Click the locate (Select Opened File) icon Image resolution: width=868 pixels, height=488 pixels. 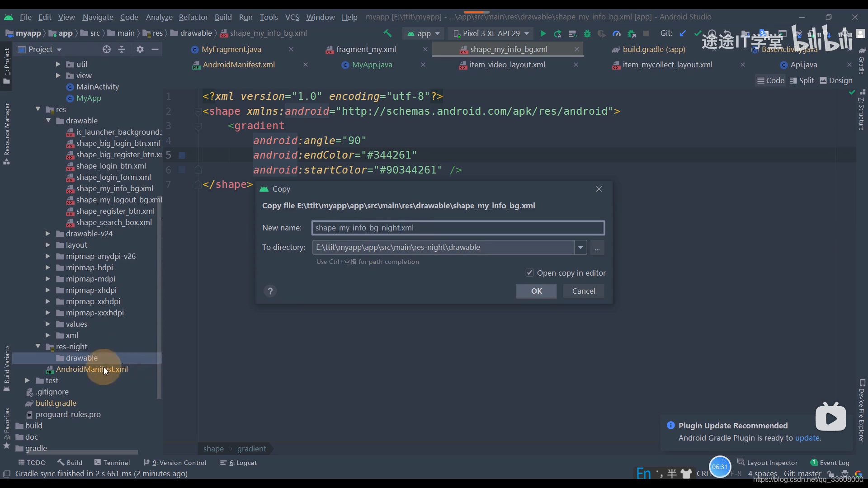click(x=107, y=49)
